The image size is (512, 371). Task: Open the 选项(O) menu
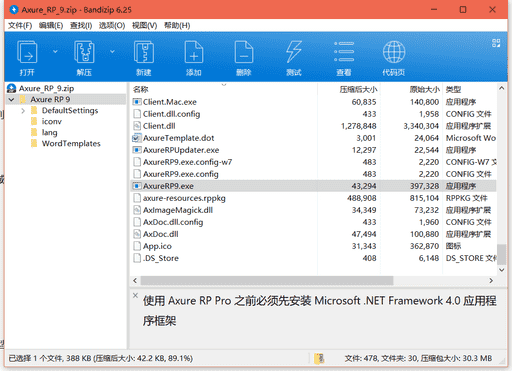tap(112, 25)
